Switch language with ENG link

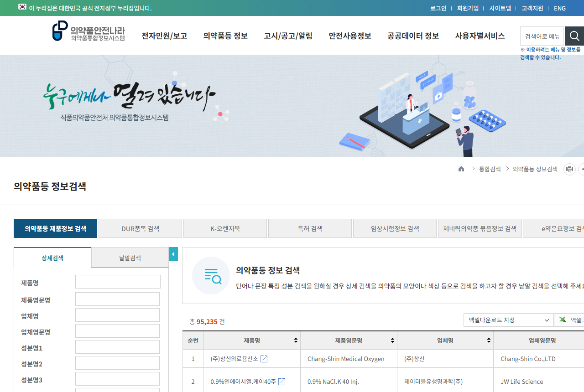coord(560,8)
